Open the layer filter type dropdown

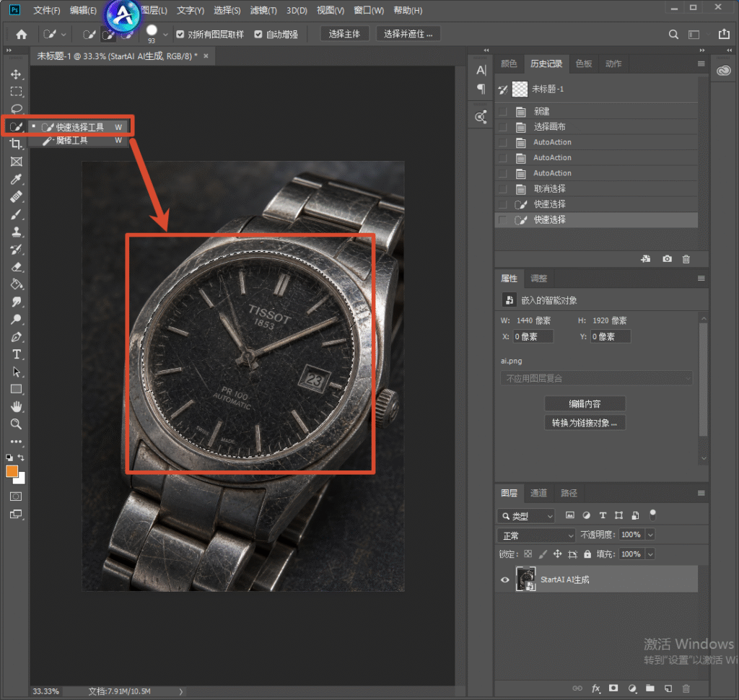pyautogui.click(x=526, y=516)
